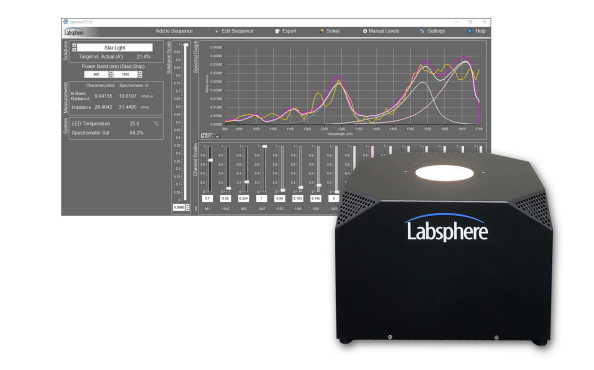Maximize the application window
This screenshot has height=370, width=594.
point(471,22)
